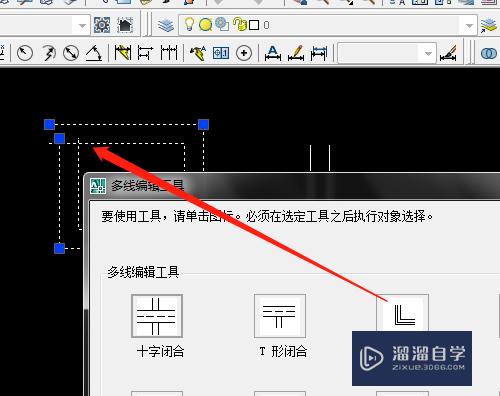Image resolution: width=500 pixels, height=396 pixels.
Task: Select the Baseline dimension tool
Action: pos(145,53)
